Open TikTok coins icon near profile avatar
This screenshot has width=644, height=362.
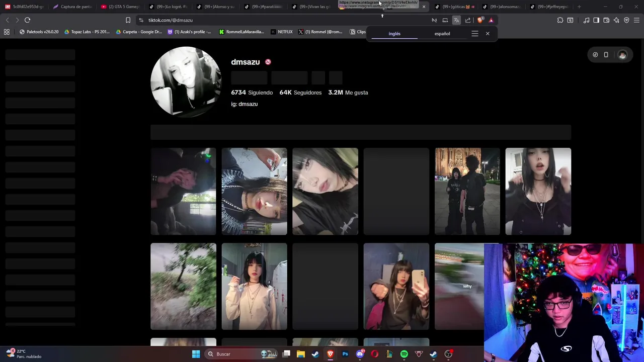click(595, 55)
